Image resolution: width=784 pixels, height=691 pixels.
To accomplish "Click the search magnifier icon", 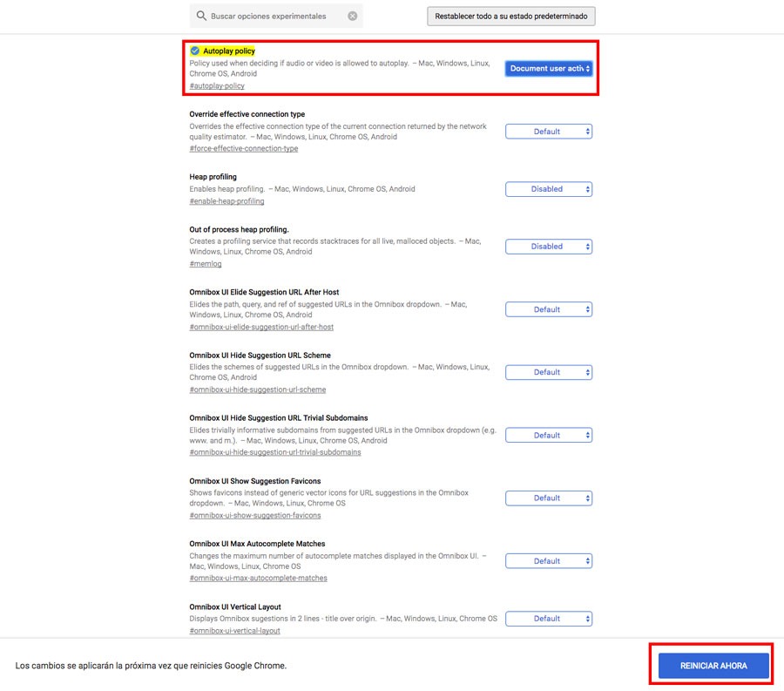I will click(201, 17).
